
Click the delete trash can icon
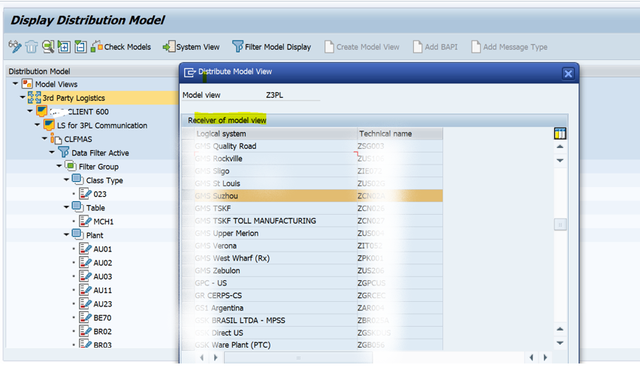click(31, 47)
